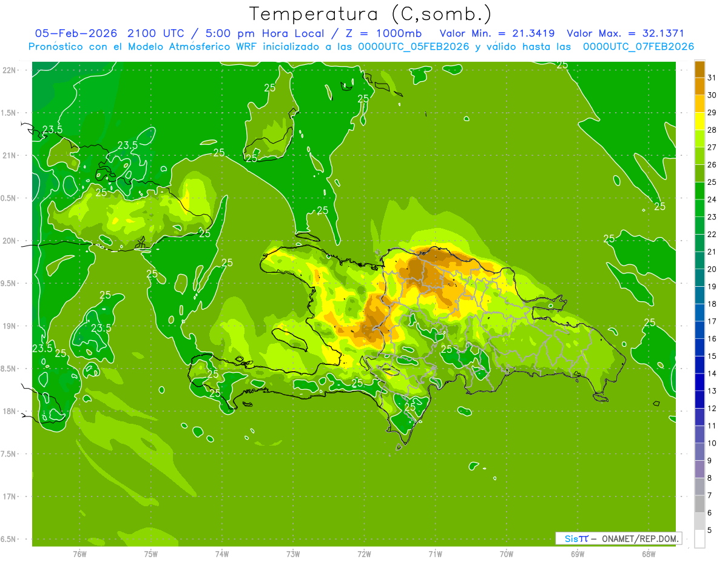728x562 pixels.
Task: Pick the blue legend swatch between 16 and 17
Action: coord(699,330)
